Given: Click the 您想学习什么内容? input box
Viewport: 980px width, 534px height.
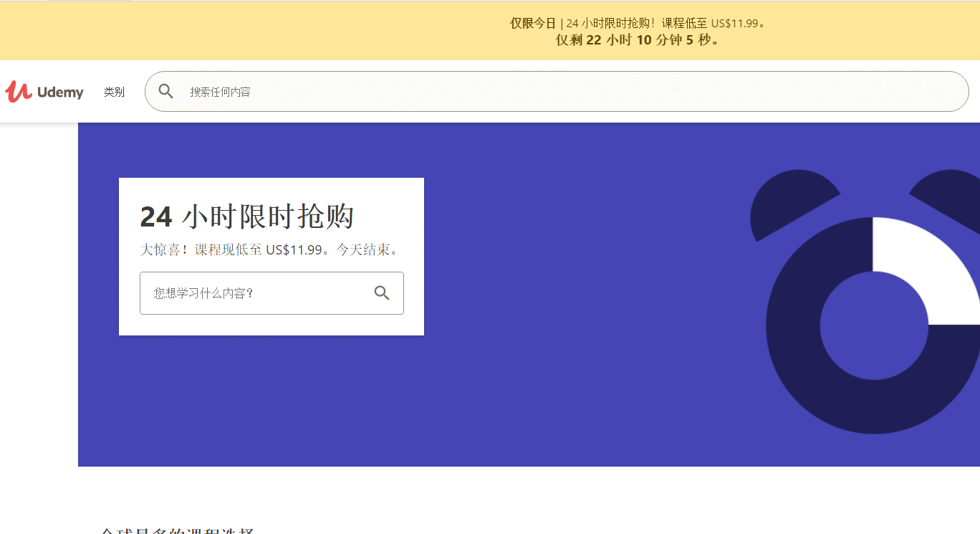Looking at the screenshot, I should click(x=272, y=293).
